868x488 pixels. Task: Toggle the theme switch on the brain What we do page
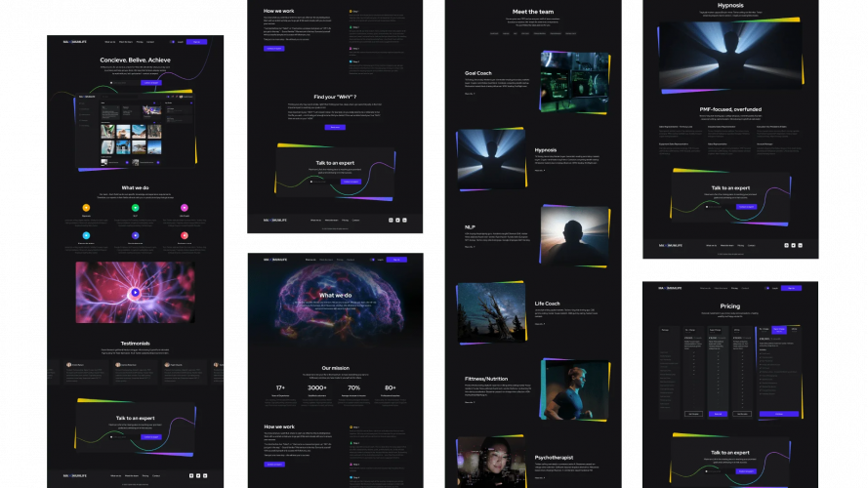[x=373, y=260]
